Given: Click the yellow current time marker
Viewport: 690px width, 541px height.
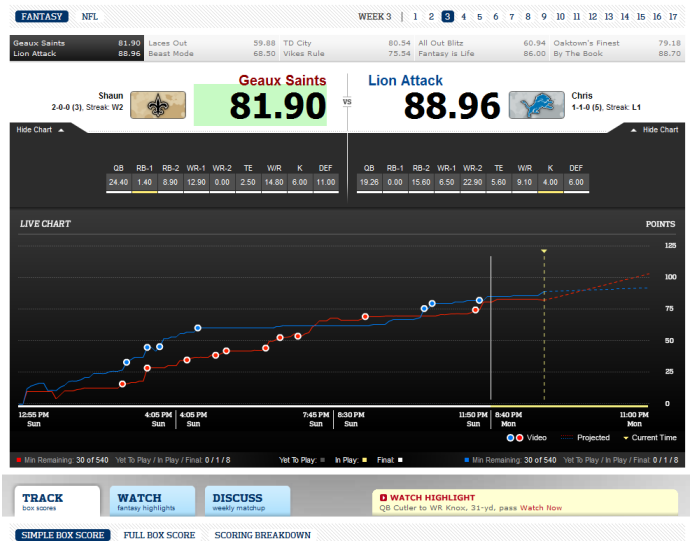Looking at the screenshot, I should tap(544, 251).
